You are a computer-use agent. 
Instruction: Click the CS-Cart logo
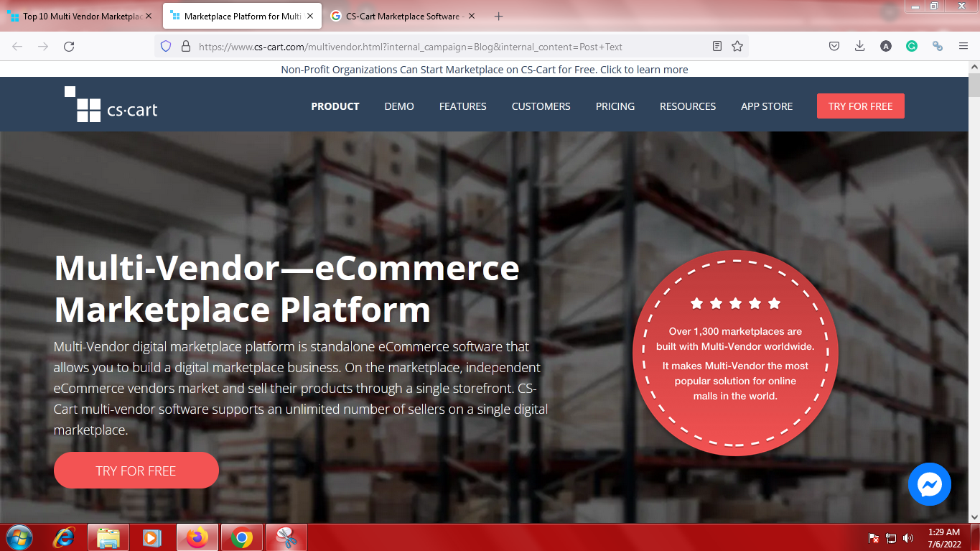111,105
